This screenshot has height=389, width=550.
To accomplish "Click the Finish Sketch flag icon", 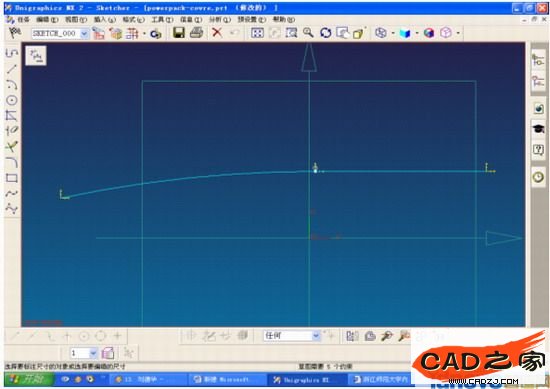I will click(x=15, y=33).
